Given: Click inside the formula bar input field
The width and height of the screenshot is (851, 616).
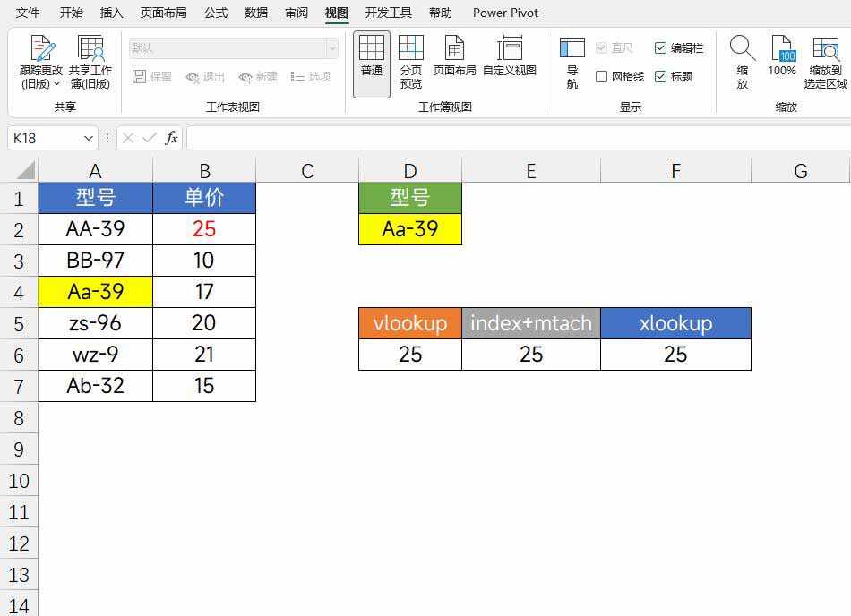Looking at the screenshot, I should 511,138.
